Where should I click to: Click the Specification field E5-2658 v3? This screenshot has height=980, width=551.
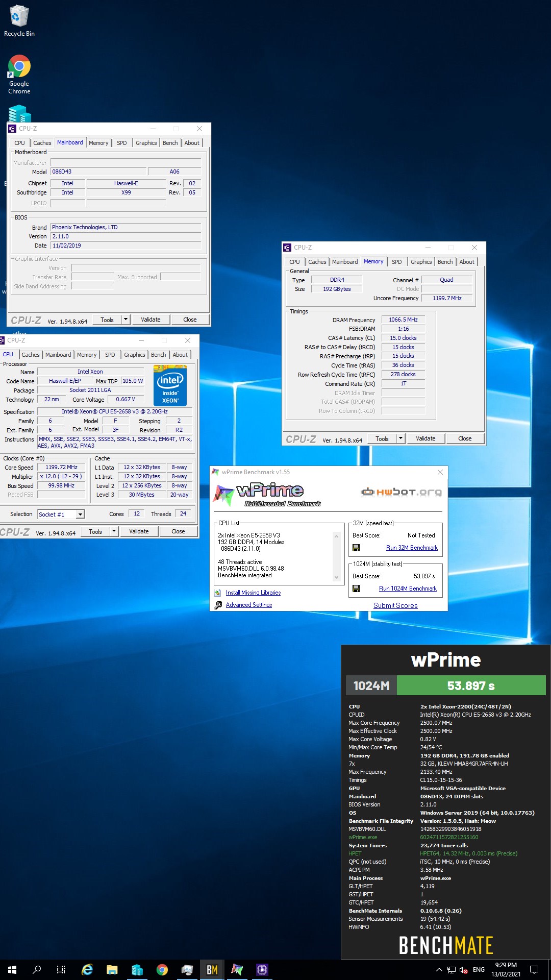pyautogui.click(x=115, y=411)
